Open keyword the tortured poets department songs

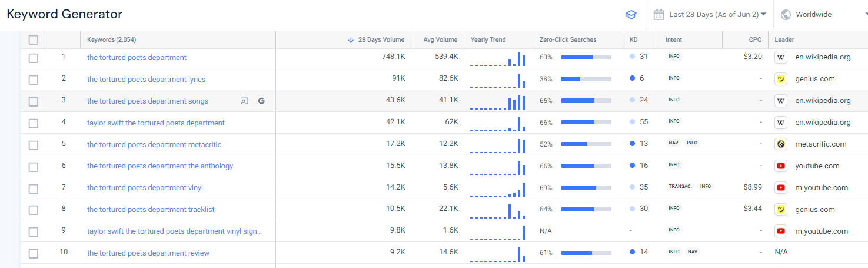(x=148, y=101)
